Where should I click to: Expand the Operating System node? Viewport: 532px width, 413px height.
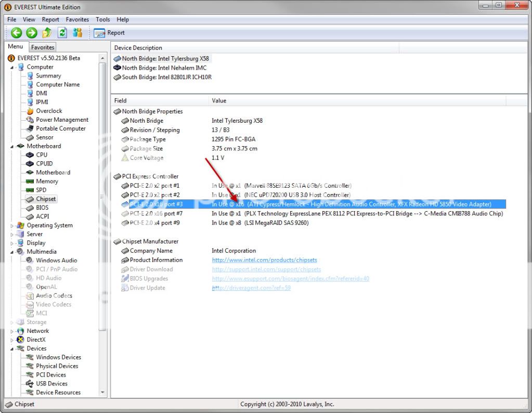(x=12, y=226)
